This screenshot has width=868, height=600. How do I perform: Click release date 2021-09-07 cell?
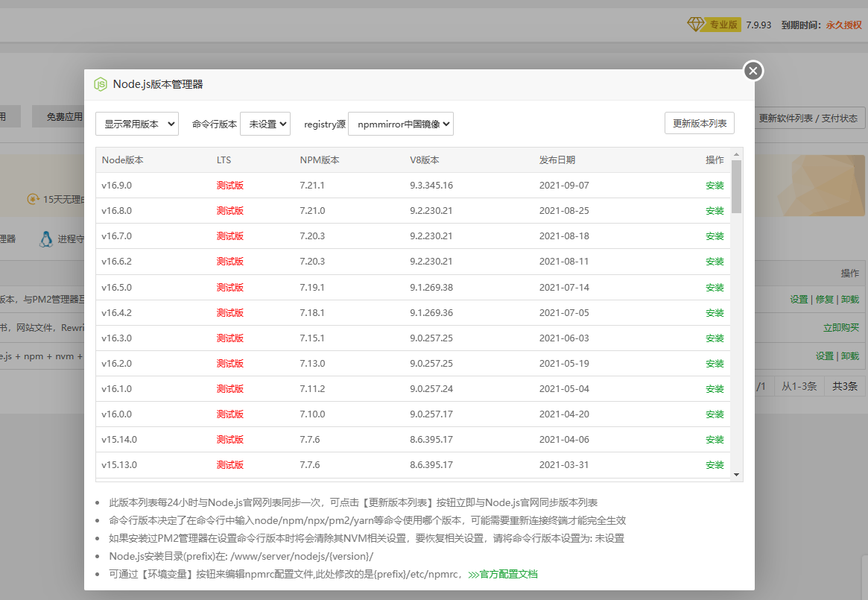point(564,185)
